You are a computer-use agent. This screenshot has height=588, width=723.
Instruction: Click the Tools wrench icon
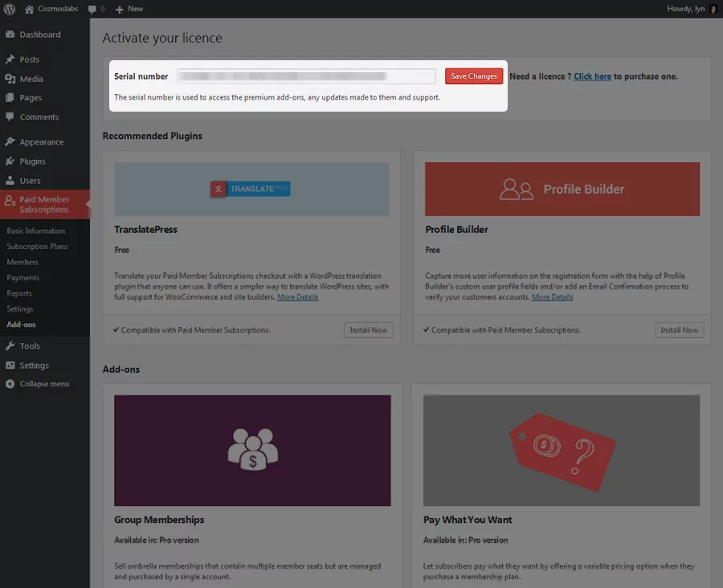click(10, 346)
